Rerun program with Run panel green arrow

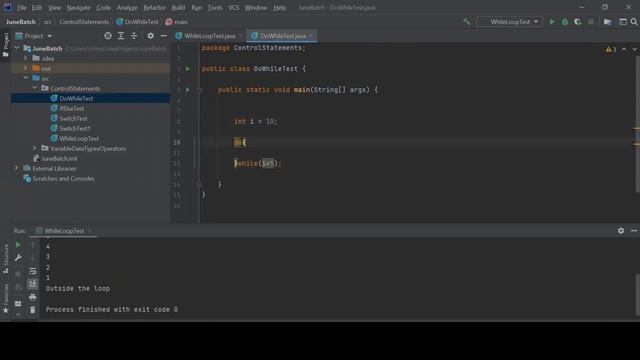point(18,245)
